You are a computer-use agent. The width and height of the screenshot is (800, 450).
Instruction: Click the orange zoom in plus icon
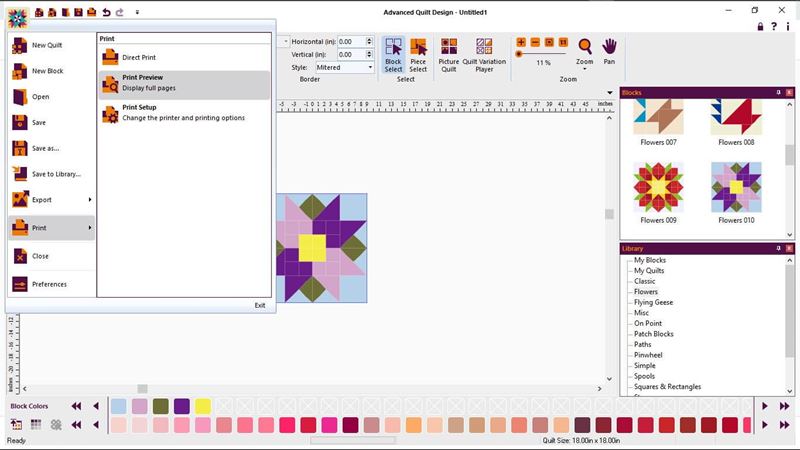pyautogui.click(x=521, y=43)
